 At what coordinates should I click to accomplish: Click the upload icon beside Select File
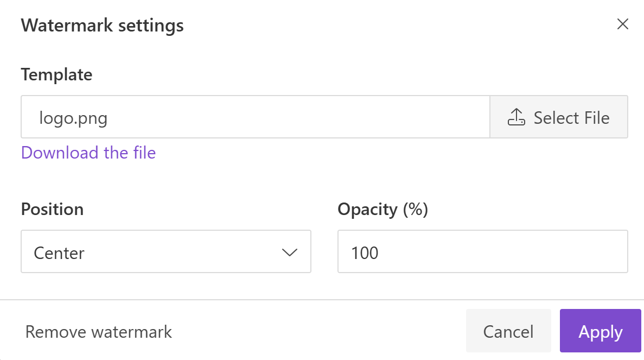point(516,117)
